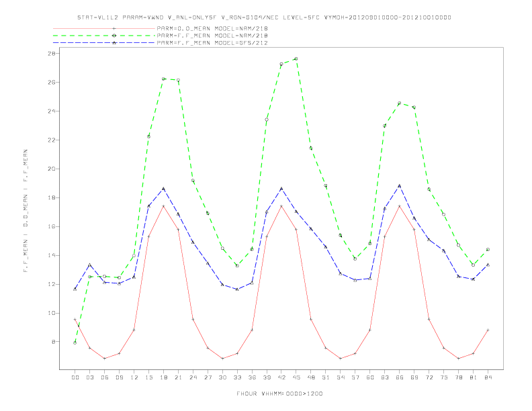Image resolution: width=532 pixels, height=411 pixels.
Task: Click y-axis tick value 16
Action: pos(52,226)
